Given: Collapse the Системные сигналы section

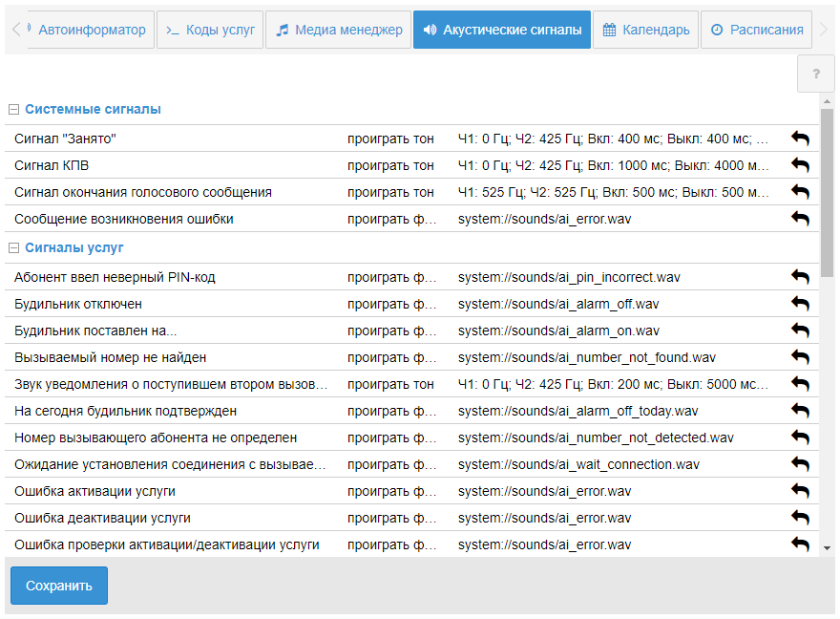Looking at the screenshot, I should [x=14, y=110].
